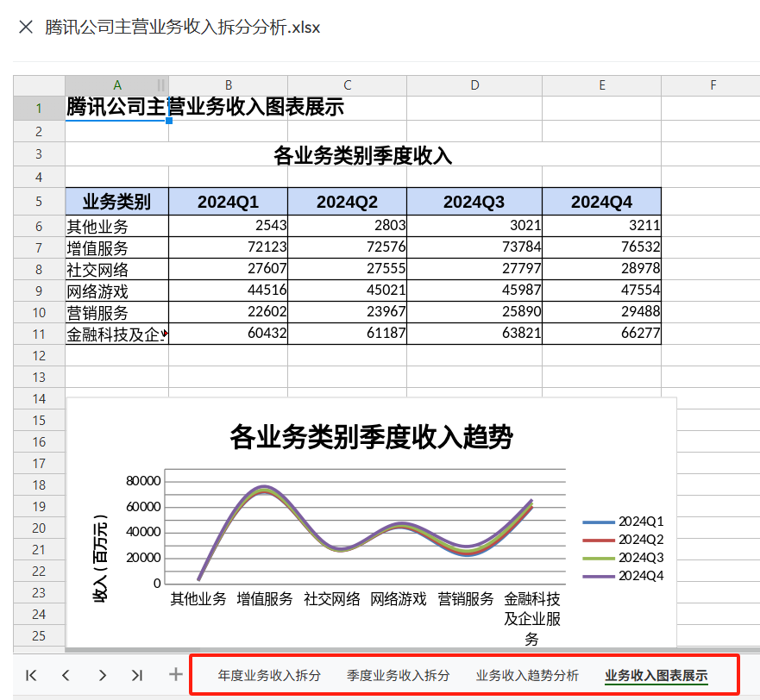This screenshot has width=760, height=700.
Task: Select the 业务收入图表展示 sheet tab
Action: (656, 675)
